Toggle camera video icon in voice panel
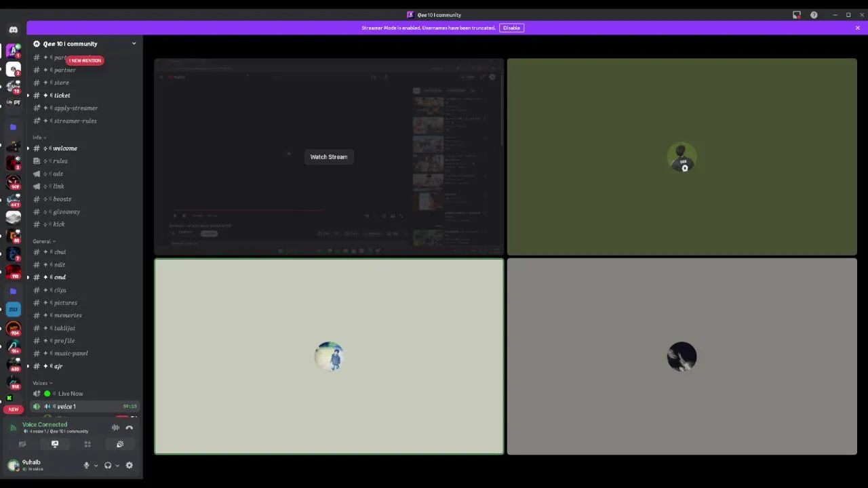 coord(22,444)
